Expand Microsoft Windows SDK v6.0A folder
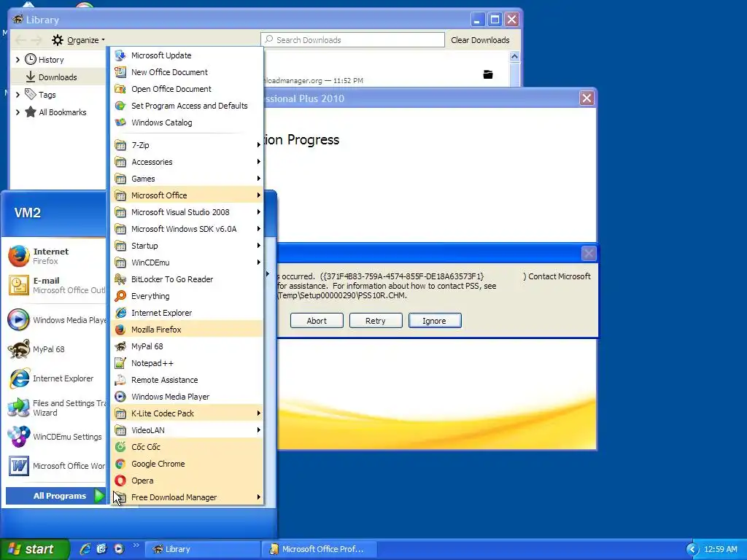 187,229
